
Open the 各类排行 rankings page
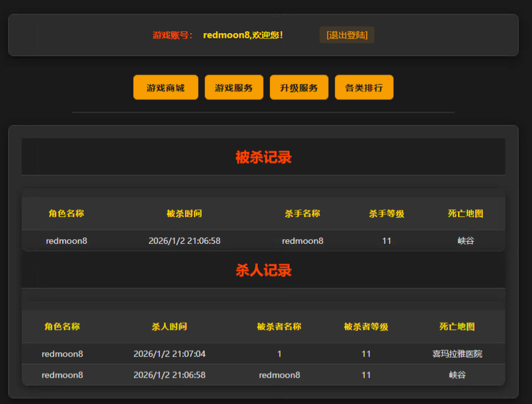tap(364, 87)
